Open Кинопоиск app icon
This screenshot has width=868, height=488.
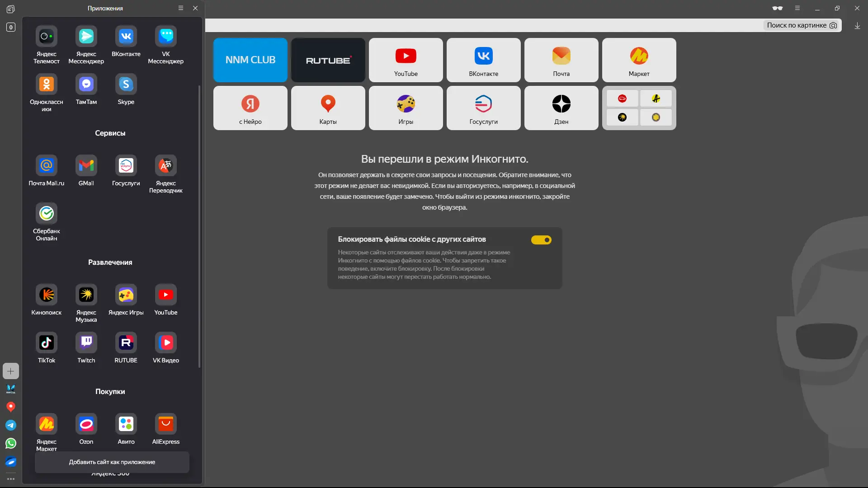pyautogui.click(x=47, y=295)
